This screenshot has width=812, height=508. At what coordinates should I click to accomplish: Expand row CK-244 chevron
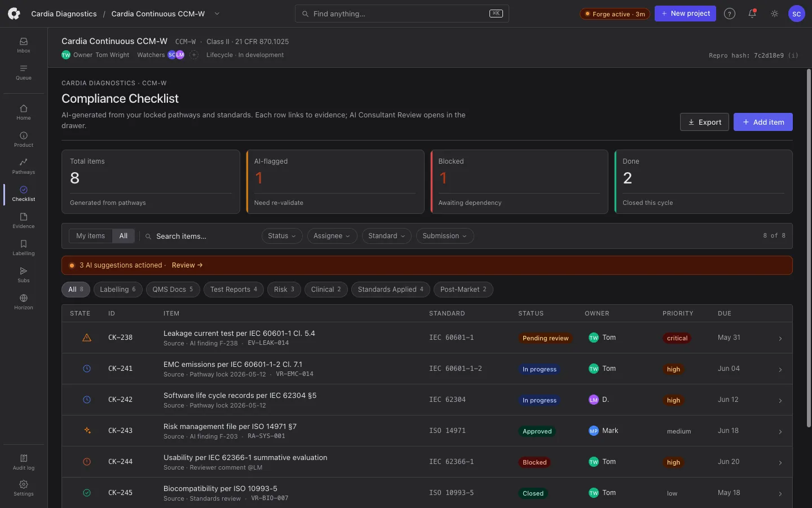tap(780, 463)
